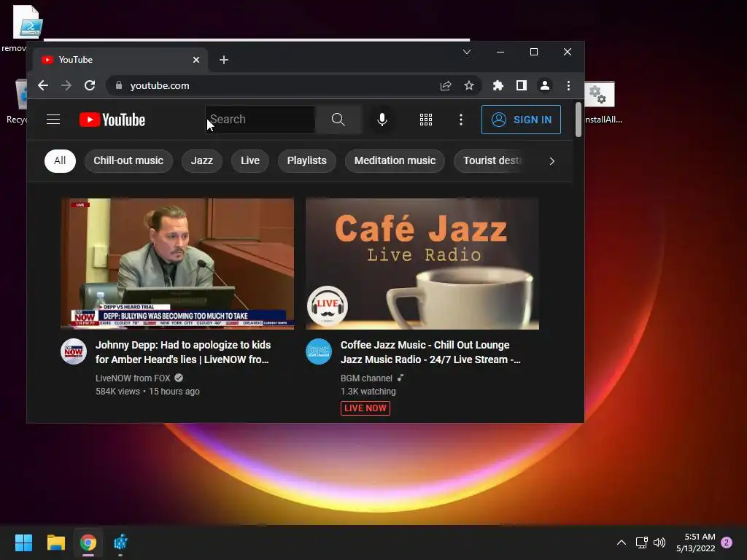Screen dimensions: 747x560
Task: Open the network tray icon
Action: [x=641, y=542]
